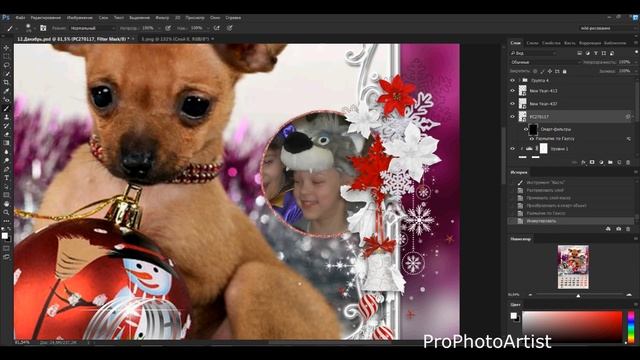Click the Lock all padlock icon
Screen dimensions: 640x360
564,71
